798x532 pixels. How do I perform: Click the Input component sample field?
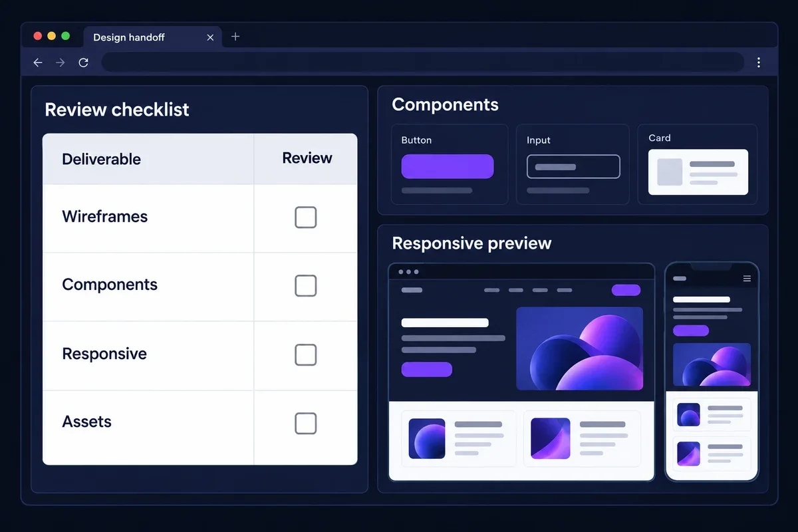tap(573, 166)
